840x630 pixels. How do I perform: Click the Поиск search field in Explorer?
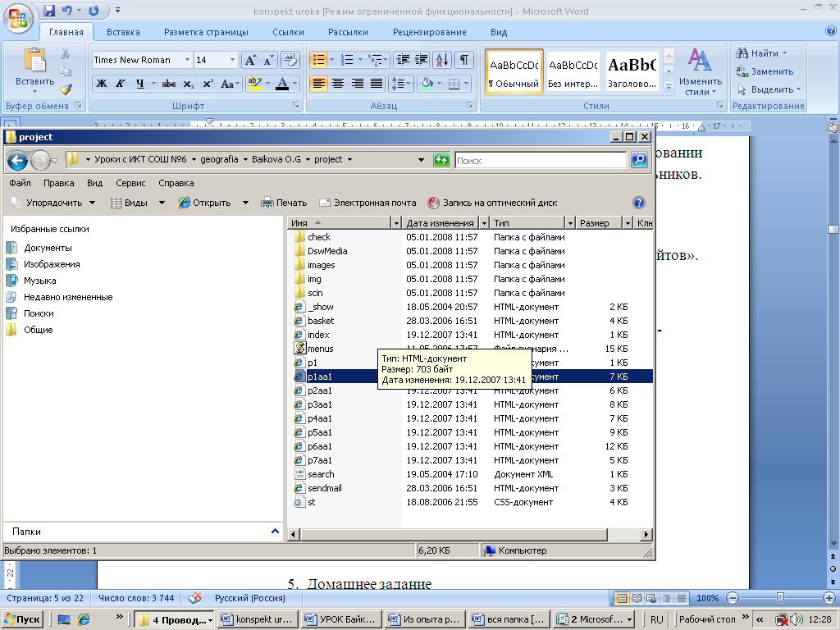pos(541,160)
